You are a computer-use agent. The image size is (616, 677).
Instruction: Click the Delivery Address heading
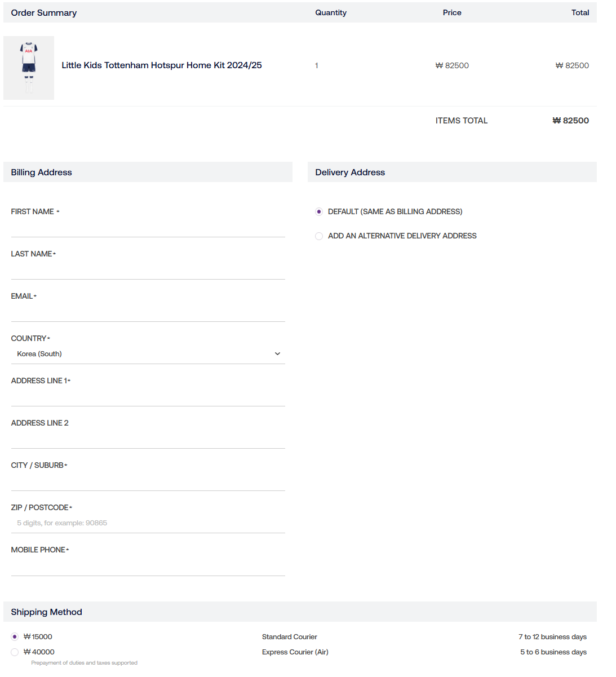pos(350,172)
